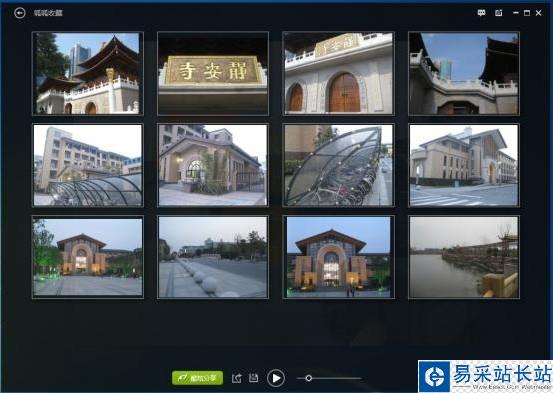Click the slider handle
Image resolution: width=553 pixels, height=393 pixels.
coord(309,378)
